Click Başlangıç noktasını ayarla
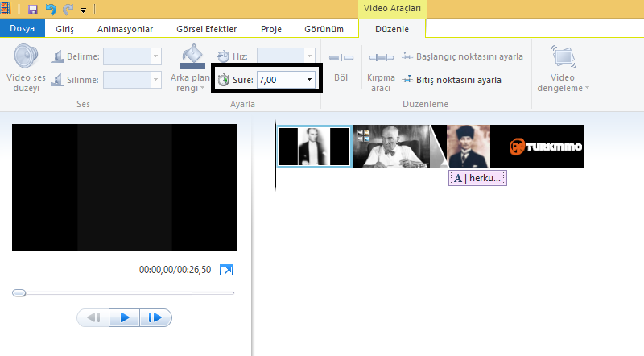The height and width of the screenshot is (356, 644). click(x=462, y=56)
